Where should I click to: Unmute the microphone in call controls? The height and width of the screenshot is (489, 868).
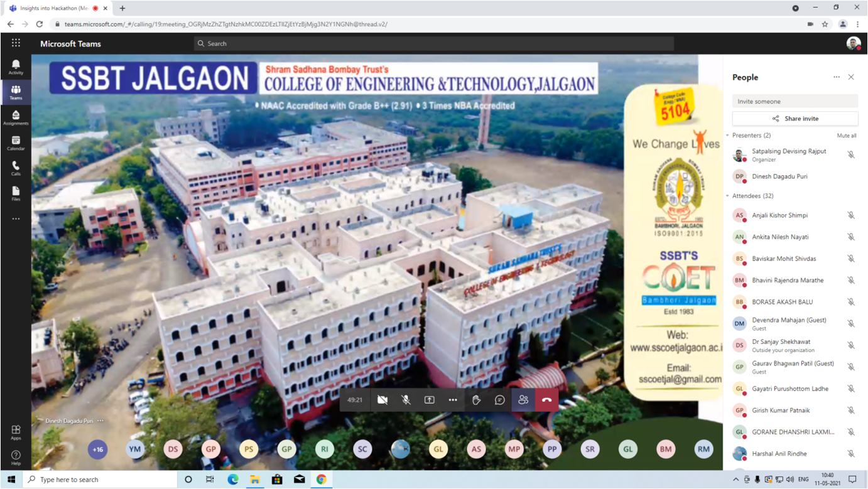[x=406, y=400]
